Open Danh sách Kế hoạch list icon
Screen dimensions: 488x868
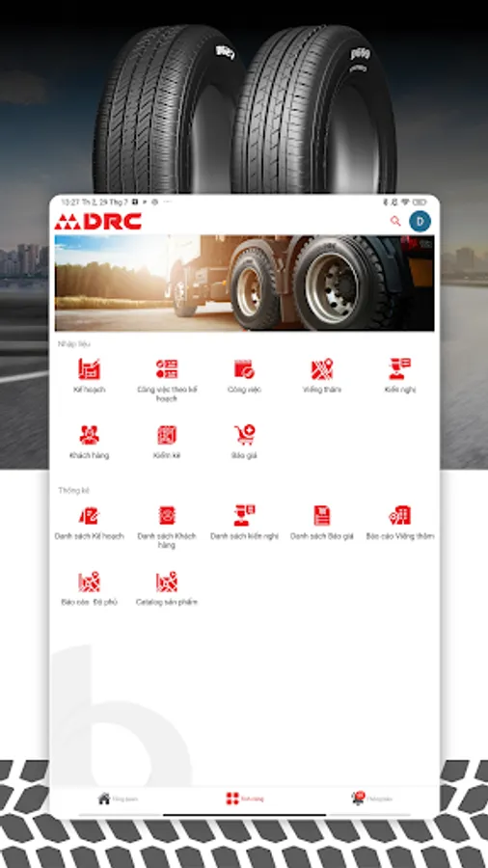pyautogui.click(x=89, y=515)
